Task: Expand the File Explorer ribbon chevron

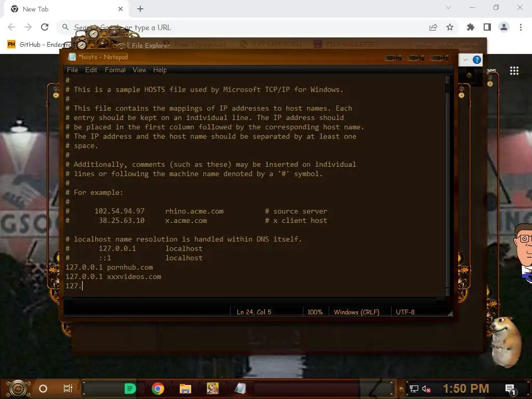Action: (465, 60)
